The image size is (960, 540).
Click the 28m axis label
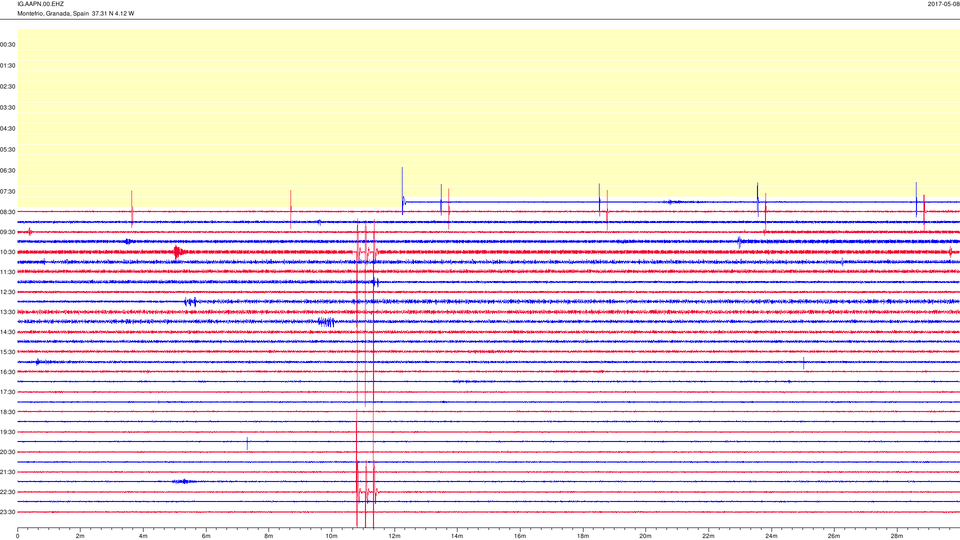(x=896, y=536)
